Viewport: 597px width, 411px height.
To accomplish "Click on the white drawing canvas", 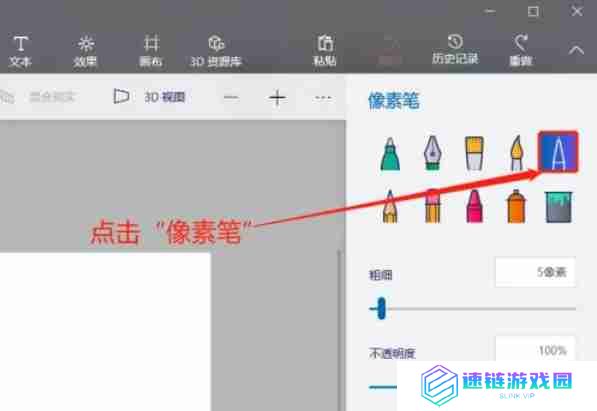I will pos(105,331).
